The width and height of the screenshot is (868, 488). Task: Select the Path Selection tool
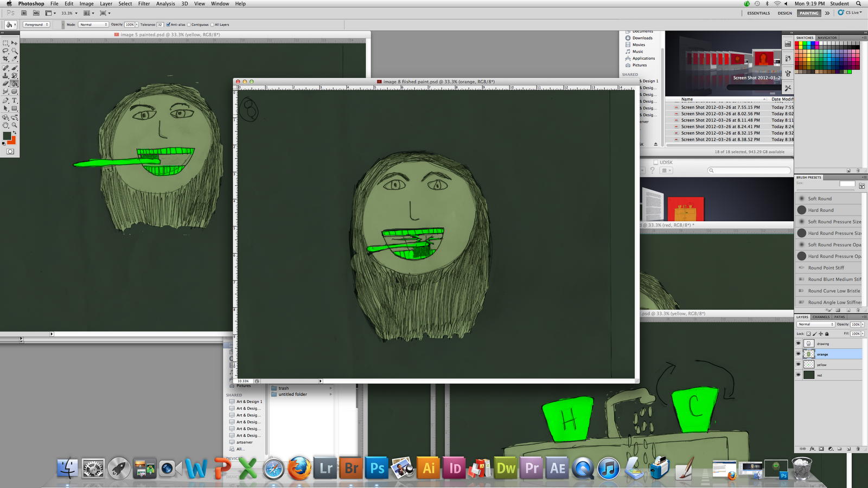coord(5,108)
